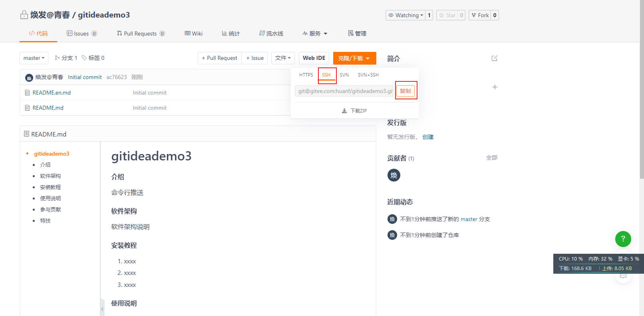This screenshot has width=644, height=316.
Task: Select the SSH clone tab
Action: pos(326,75)
